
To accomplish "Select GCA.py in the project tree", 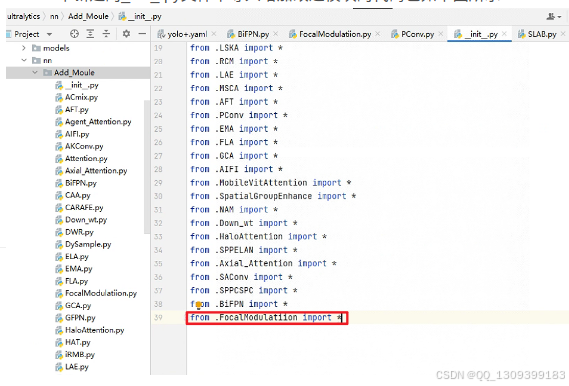I will pyautogui.click(x=73, y=306).
